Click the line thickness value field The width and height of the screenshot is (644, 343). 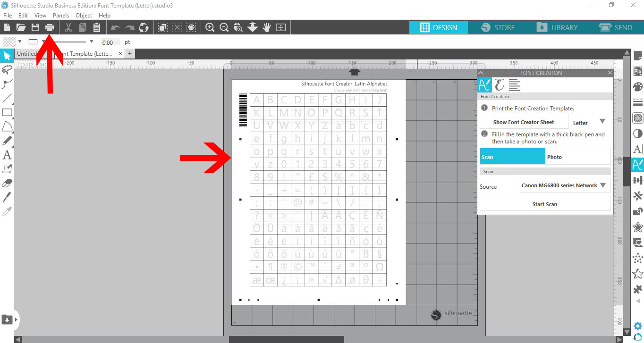110,42
